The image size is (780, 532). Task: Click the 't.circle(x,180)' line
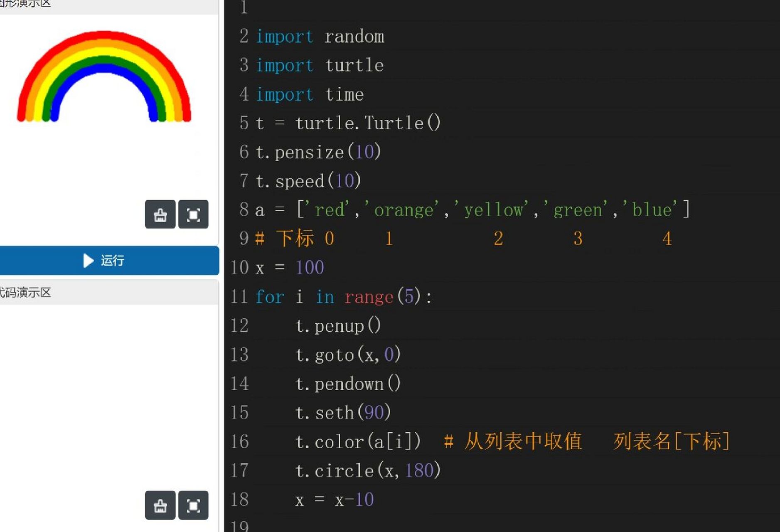(368, 471)
